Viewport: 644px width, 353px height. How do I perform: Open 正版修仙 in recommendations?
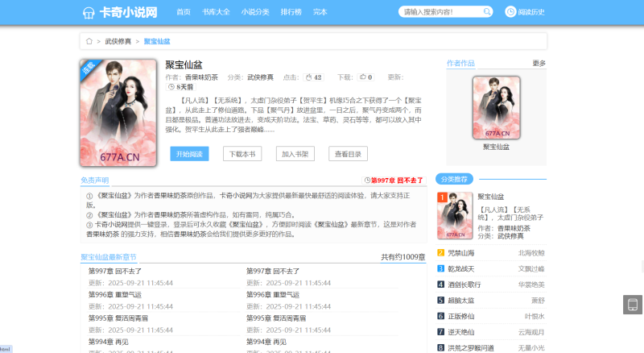click(x=460, y=316)
